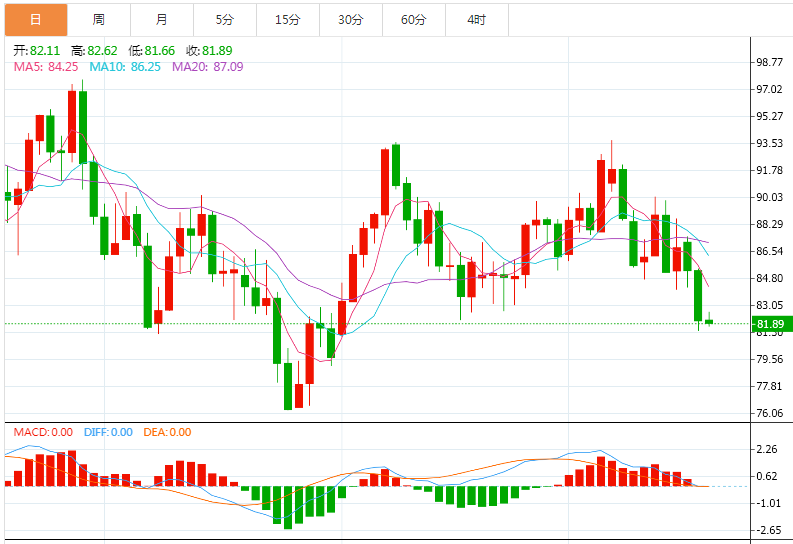Click the 84.80 price axis label
This screenshot has width=793, height=544.
click(x=769, y=278)
